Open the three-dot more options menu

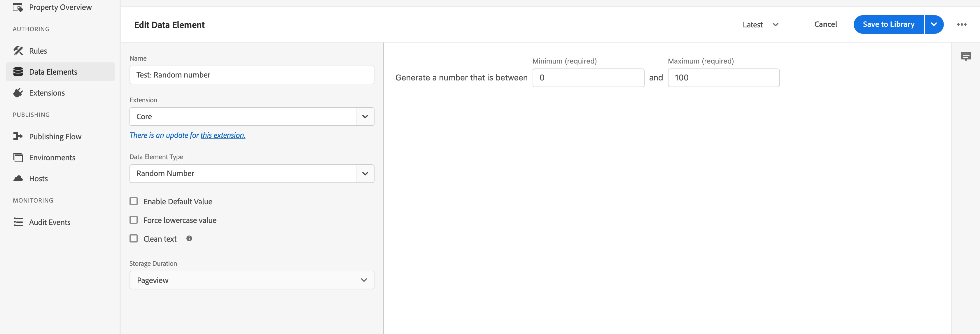pyautogui.click(x=961, y=24)
